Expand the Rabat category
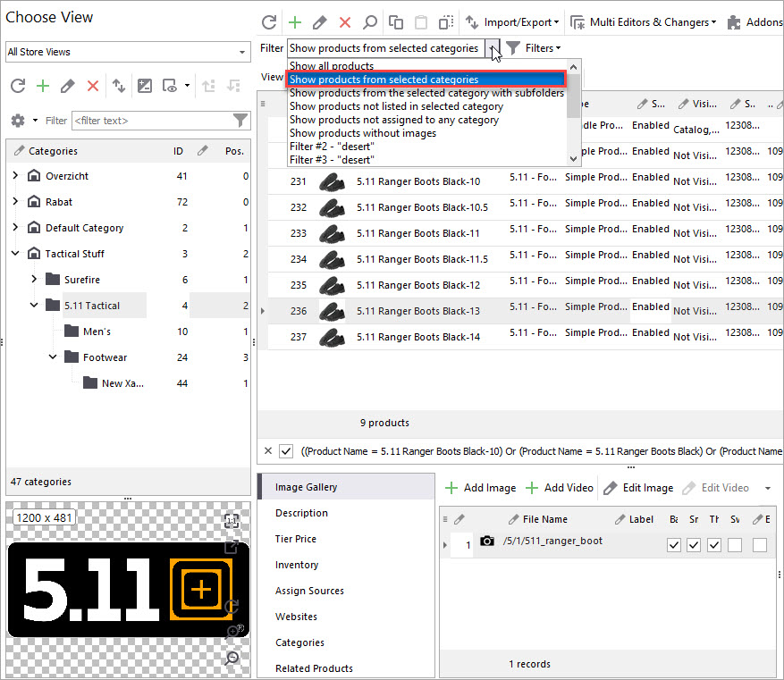This screenshot has width=784, height=680. pyautogui.click(x=15, y=201)
